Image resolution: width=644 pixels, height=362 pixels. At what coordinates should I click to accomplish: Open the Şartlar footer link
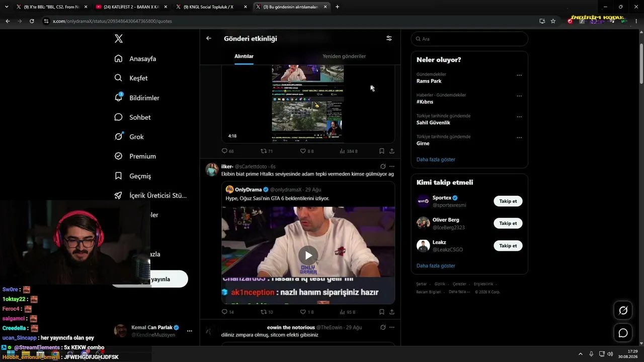[x=421, y=284]
